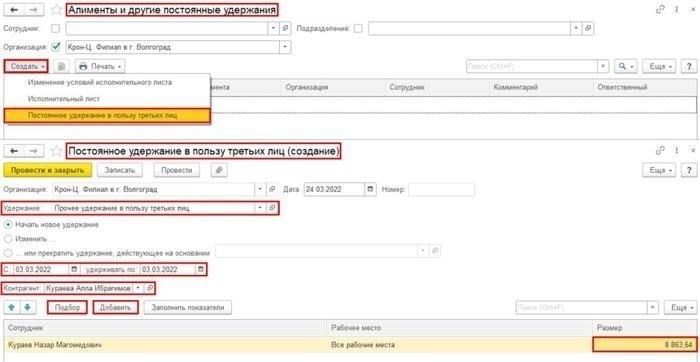Star favorite icon beside Постоянное удержание title
Viewport: 700px width, 362px height.
[x=56, y=151]
